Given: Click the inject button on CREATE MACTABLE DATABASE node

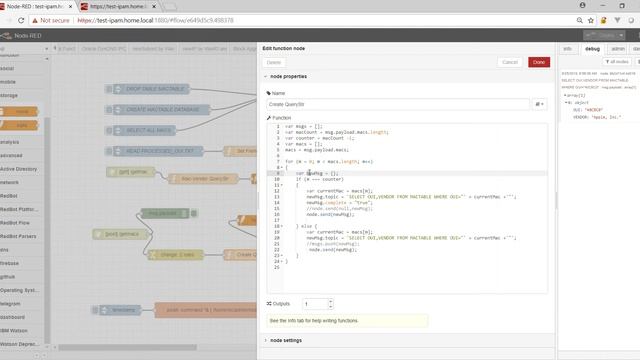Looking at the screenshot, I should pos(109,109).
